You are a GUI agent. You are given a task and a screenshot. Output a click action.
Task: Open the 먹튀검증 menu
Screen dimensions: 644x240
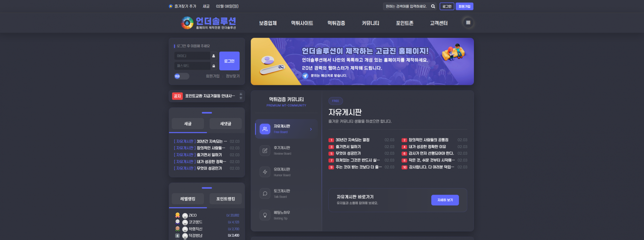(x=336, y=23)
